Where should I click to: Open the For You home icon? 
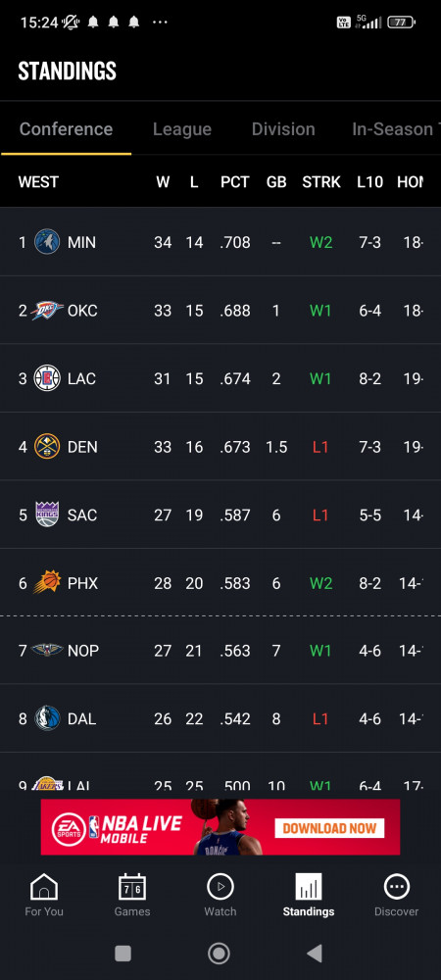pos(44,886)
